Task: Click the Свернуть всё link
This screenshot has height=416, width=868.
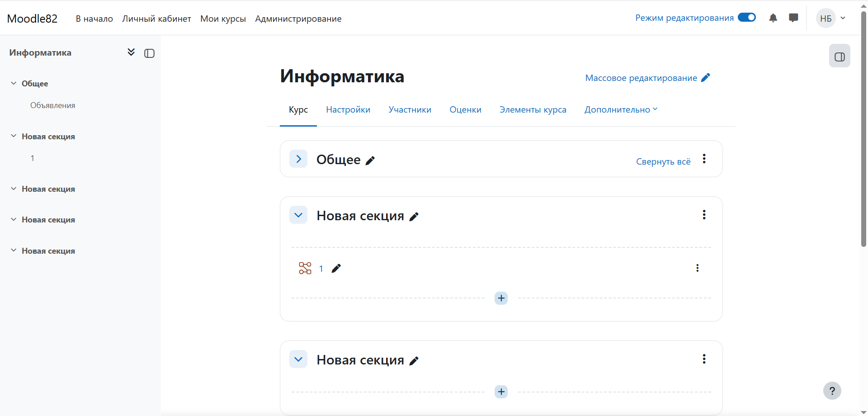Action: pos(663,162)
